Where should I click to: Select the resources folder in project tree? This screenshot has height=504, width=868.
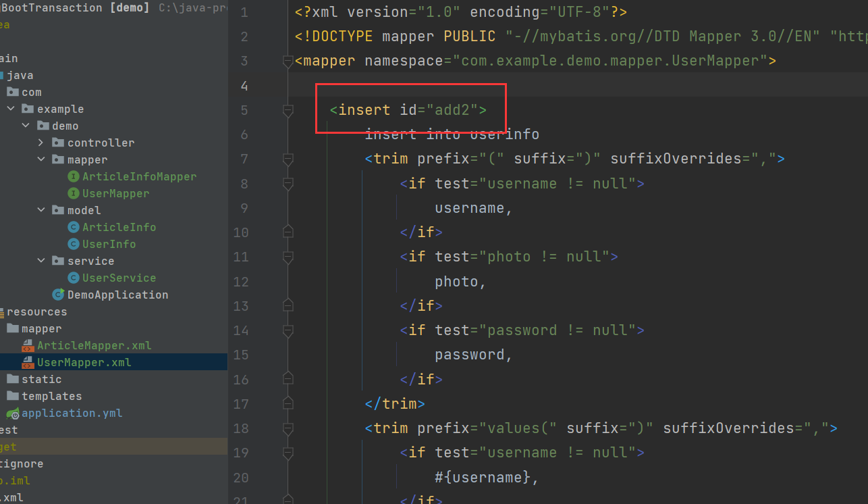click(x=36, y=311)
